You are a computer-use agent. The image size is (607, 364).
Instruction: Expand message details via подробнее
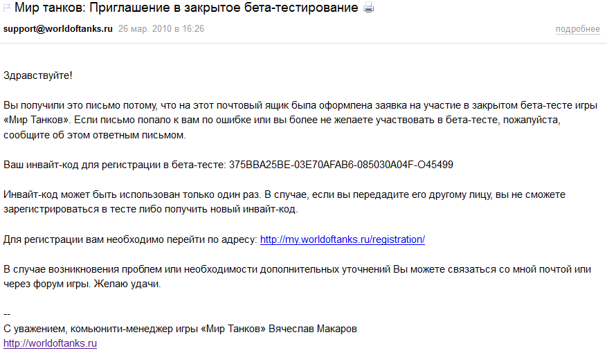577,29
